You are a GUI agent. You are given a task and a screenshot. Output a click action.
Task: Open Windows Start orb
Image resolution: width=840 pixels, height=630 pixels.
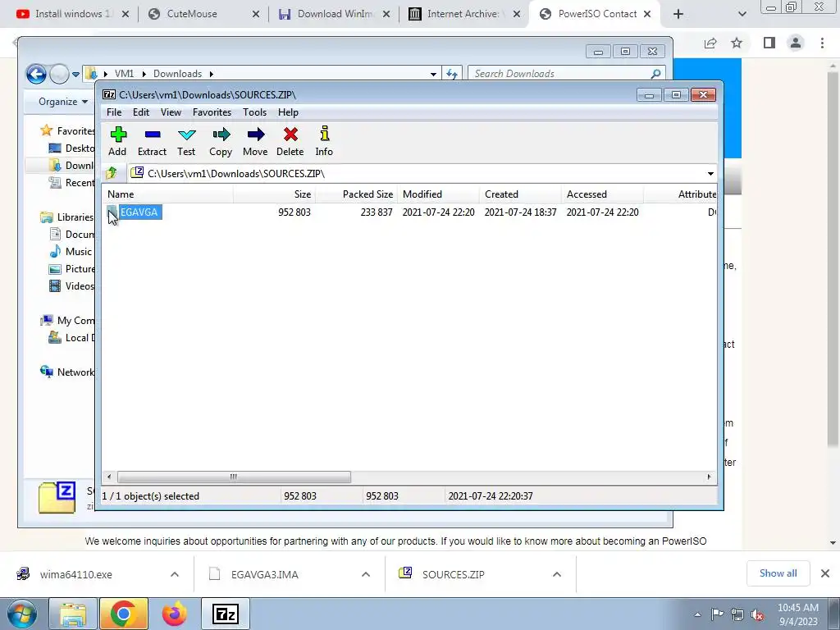(21, 614)
